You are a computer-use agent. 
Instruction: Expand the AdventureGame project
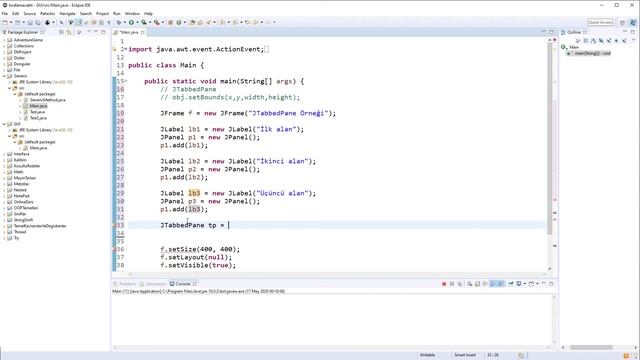pyautogui.click(x=4, y=40)
